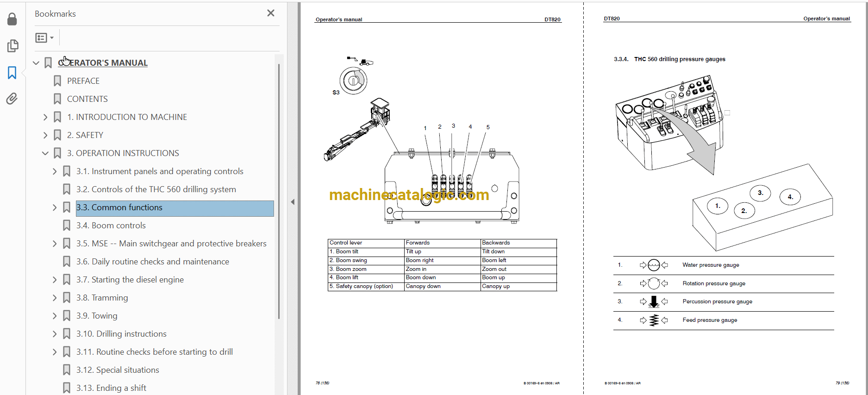Collapse the navigation pane with the arrow
The height and width of the screenshot is (395, 868).
[x=293, y=202]
